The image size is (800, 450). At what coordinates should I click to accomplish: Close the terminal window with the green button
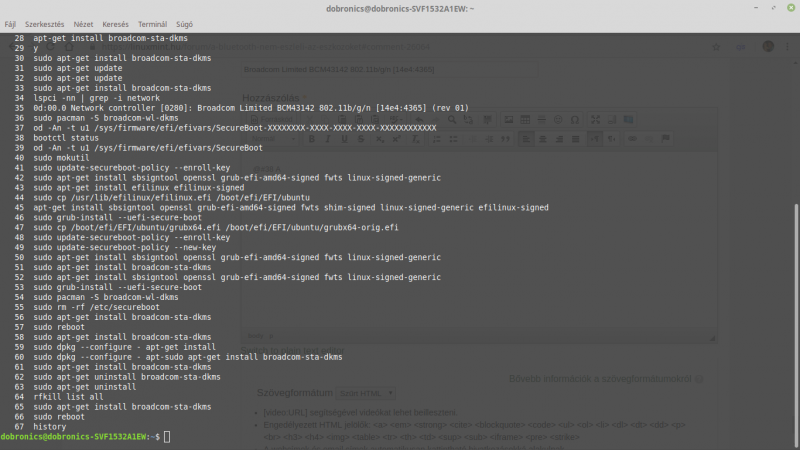(791, 8)
